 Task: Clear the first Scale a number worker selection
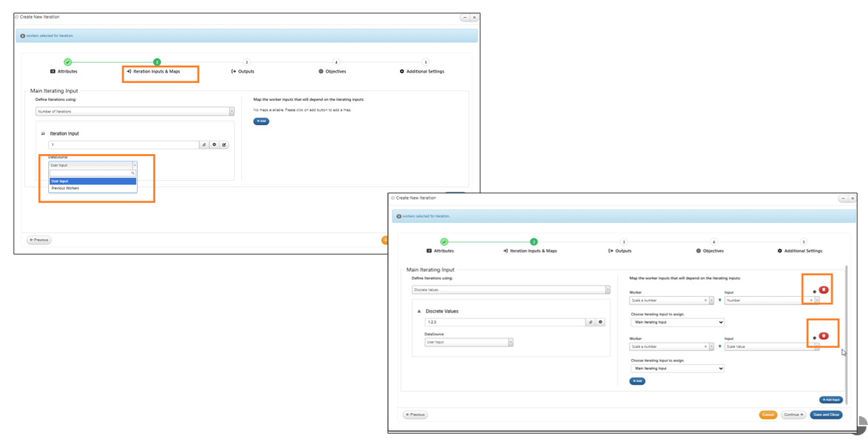(x=705, y=300)
